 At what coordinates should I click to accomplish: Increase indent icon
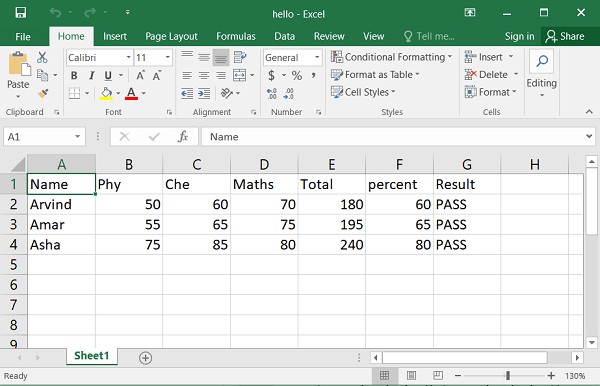[x=204, y=93]
